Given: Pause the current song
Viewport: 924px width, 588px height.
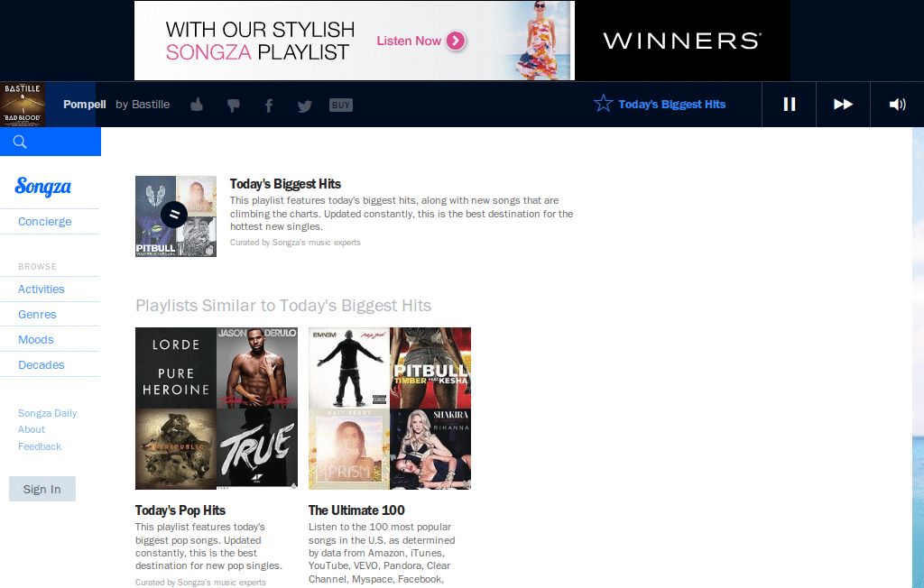Looking at the screenshot, I should 789,105.
